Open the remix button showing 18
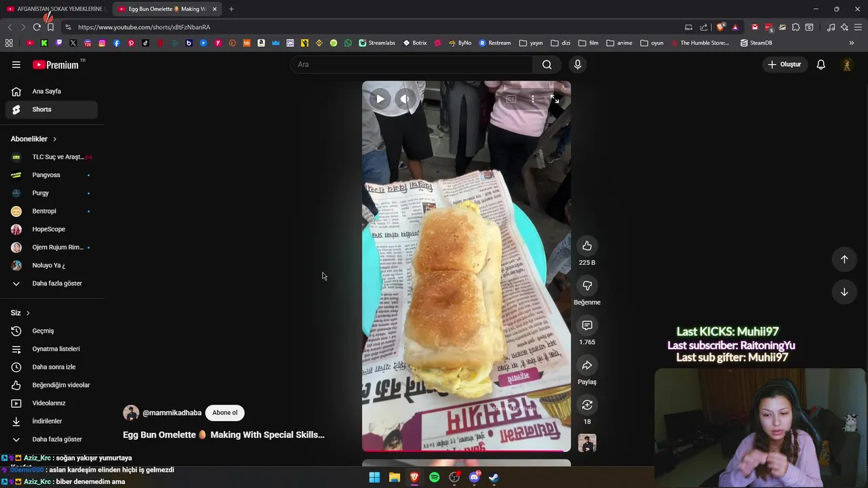868x488 pixels. 587,405
